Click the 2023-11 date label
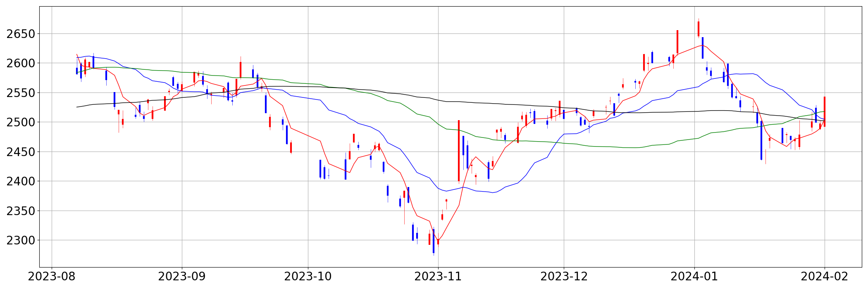Screen dimensions: 868x289 [x=438, y=277]
